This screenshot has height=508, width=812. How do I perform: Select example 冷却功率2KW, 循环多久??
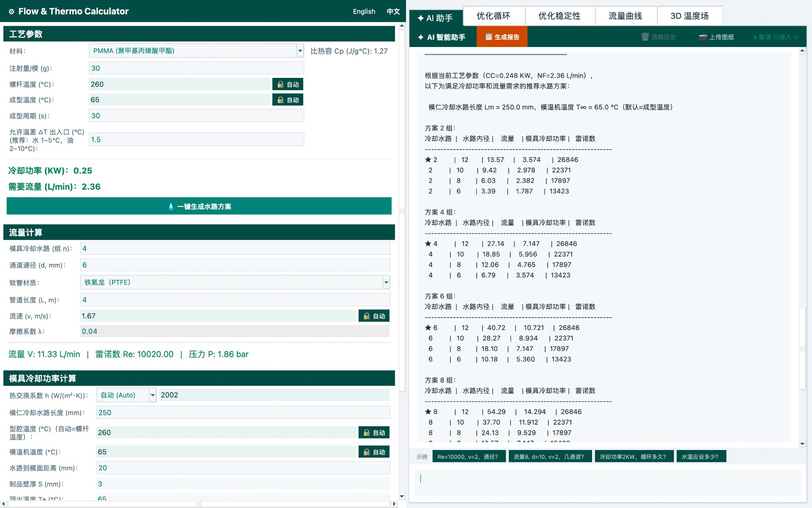634,457
